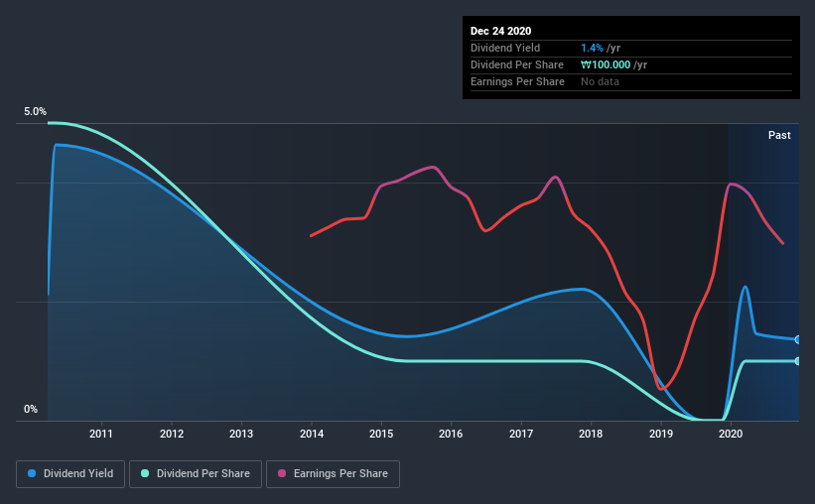
Task: Select the 2020 x-axis label
Action: click(731, 434)
